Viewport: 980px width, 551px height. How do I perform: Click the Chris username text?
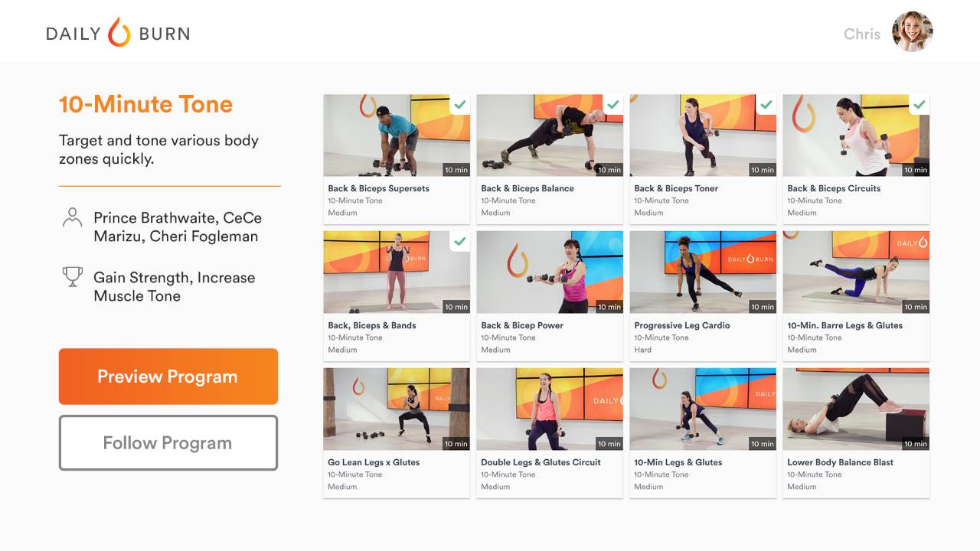click(862, 34)
